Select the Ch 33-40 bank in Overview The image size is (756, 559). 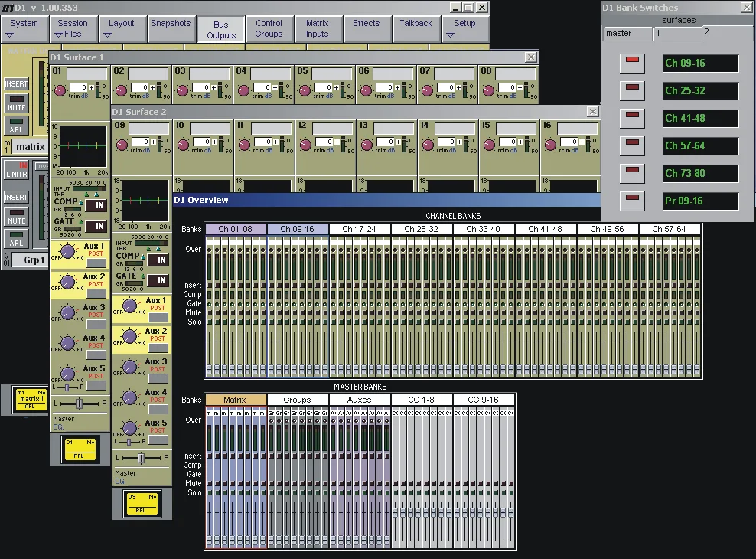click(x=483, y=229)
